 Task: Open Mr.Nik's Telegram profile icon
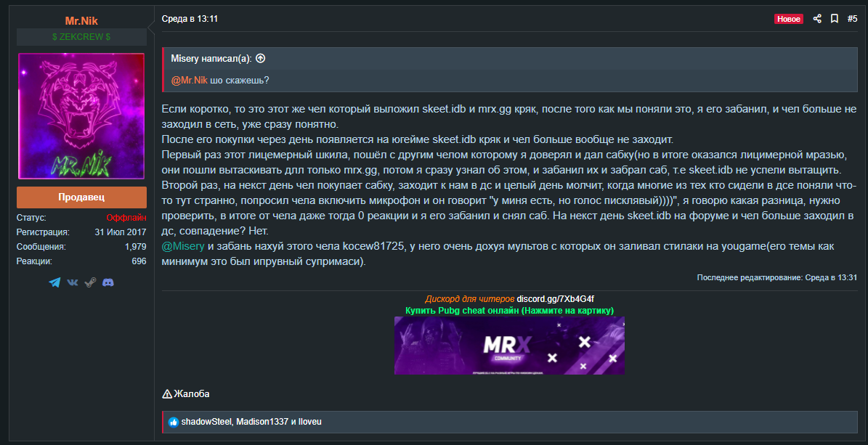coord(54,283)
